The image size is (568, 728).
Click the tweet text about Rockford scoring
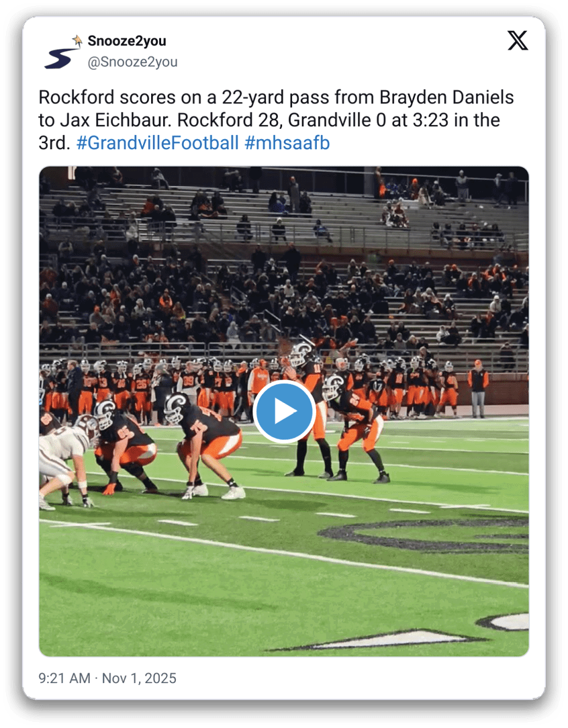[x=276, y=120]
